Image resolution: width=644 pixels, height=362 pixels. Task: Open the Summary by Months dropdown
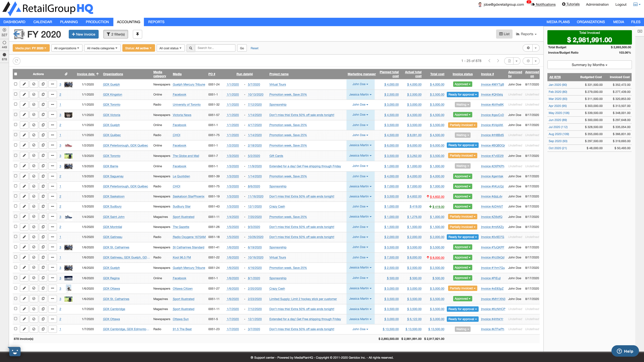click(x=589, y=65)
